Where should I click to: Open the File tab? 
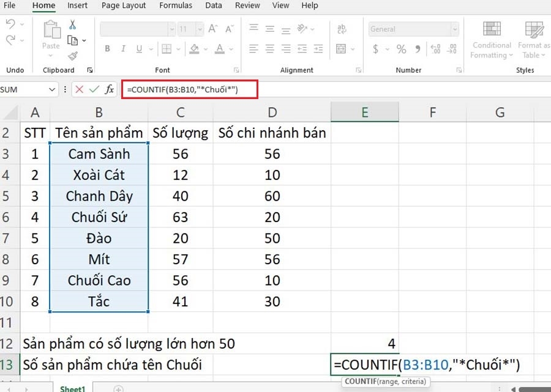tap(9, 6)
